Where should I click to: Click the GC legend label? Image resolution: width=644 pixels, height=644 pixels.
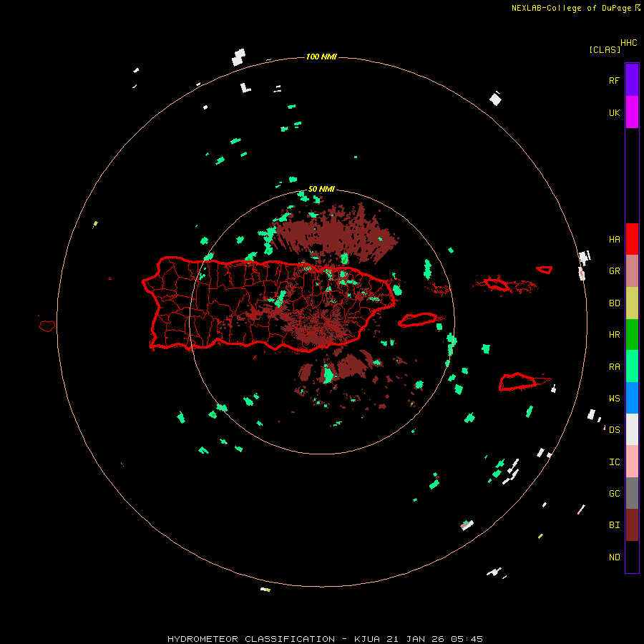pos(614,494)
